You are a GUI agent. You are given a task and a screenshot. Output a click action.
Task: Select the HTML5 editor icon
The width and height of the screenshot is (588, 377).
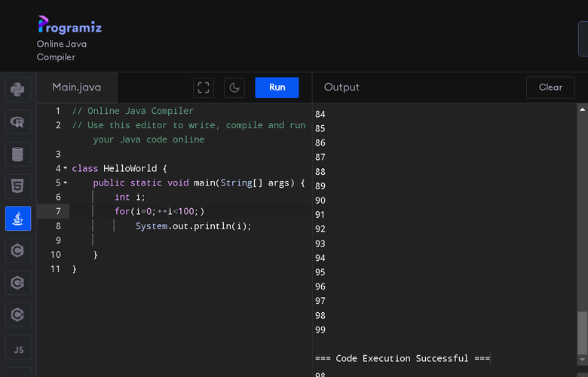[x=18, y=186]
